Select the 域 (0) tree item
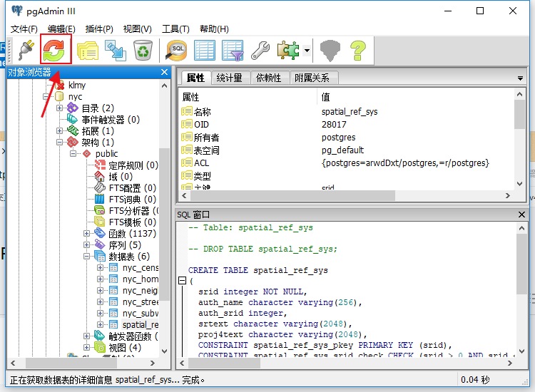Viewport: 535px width, 392px height. point(121,177)
